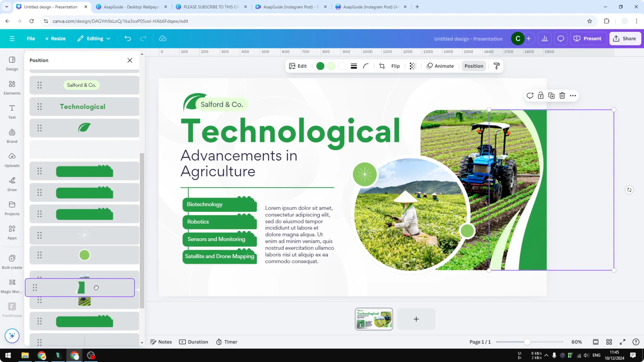644x362 pixels.
Task: Open the browser tab search chevron
Action: (x=6, y=7)
